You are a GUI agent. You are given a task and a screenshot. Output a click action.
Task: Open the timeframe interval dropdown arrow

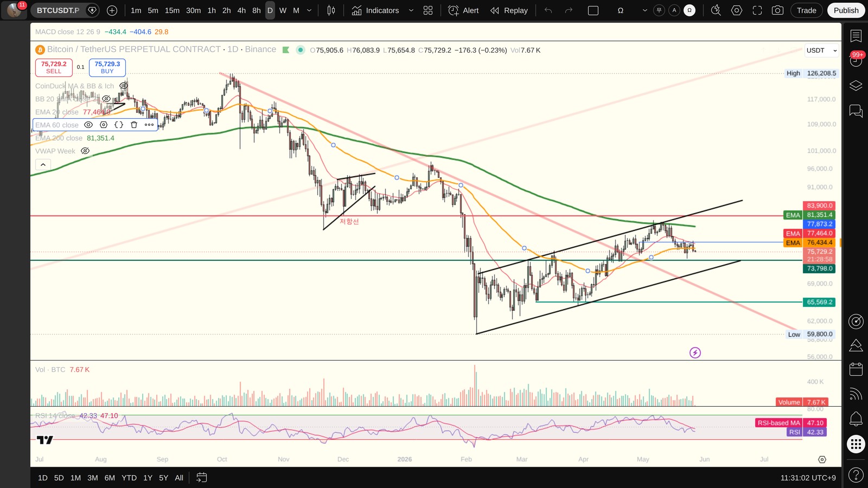click(x=309, y=10)
